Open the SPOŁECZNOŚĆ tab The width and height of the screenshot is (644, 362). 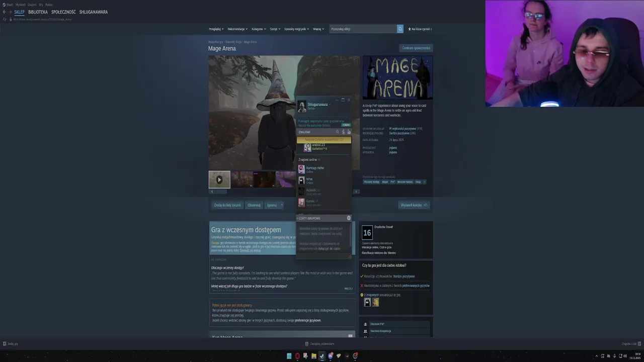(x=63, y=12)
